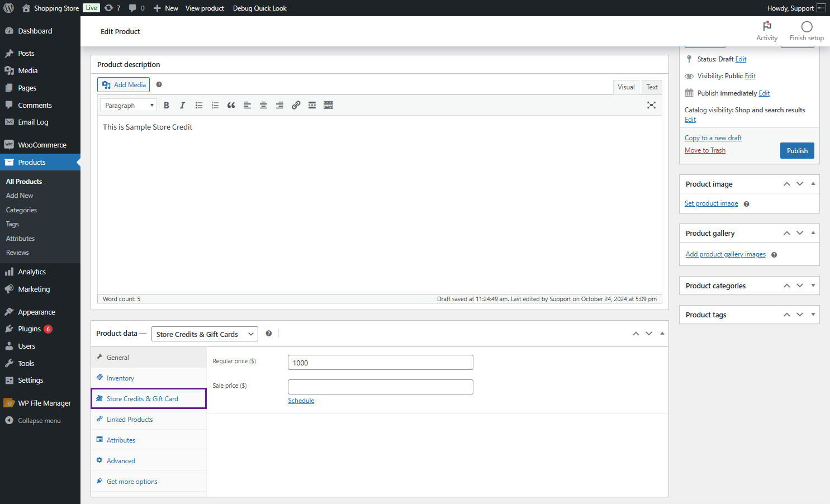Align text right in the editor
Screen dimensions: 830x504
coord(279,105)
